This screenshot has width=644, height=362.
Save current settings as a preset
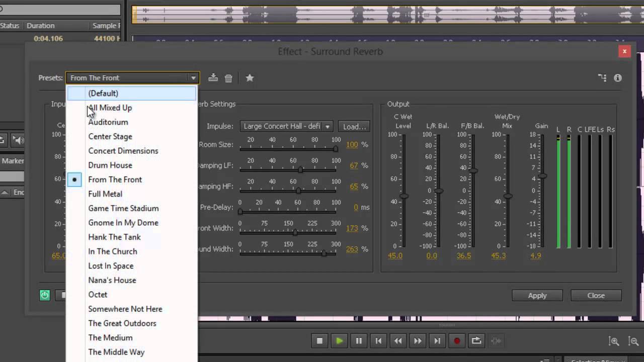click(213, 77)
